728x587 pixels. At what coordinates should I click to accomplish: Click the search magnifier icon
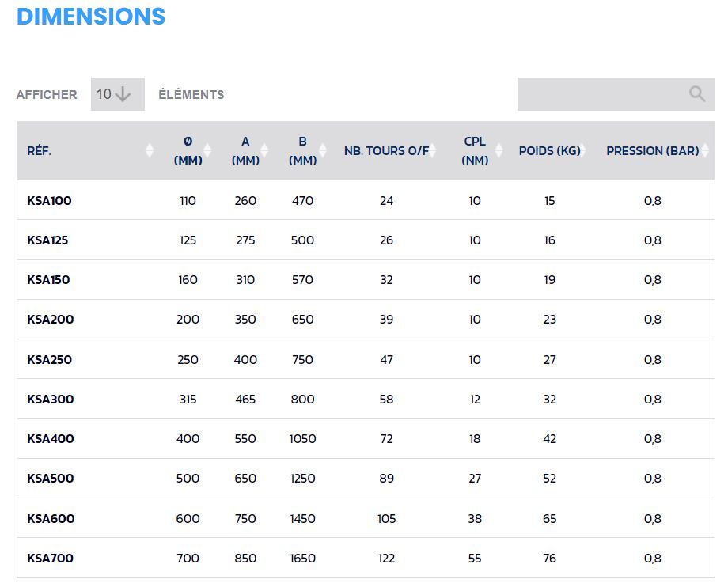click(x=696, y=94)
